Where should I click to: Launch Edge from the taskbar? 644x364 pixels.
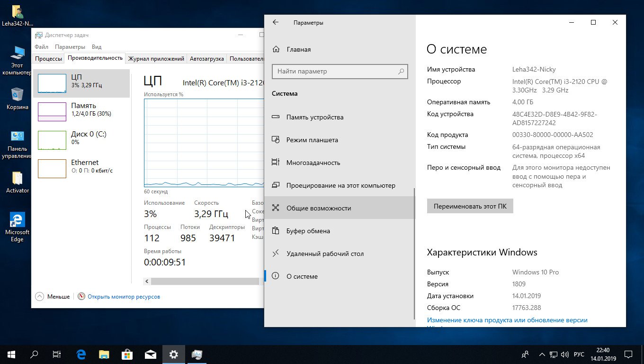(81, 354)
